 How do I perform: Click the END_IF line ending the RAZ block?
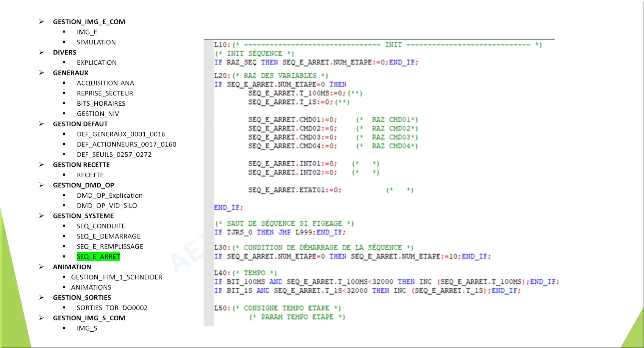[x=228, y=208]
